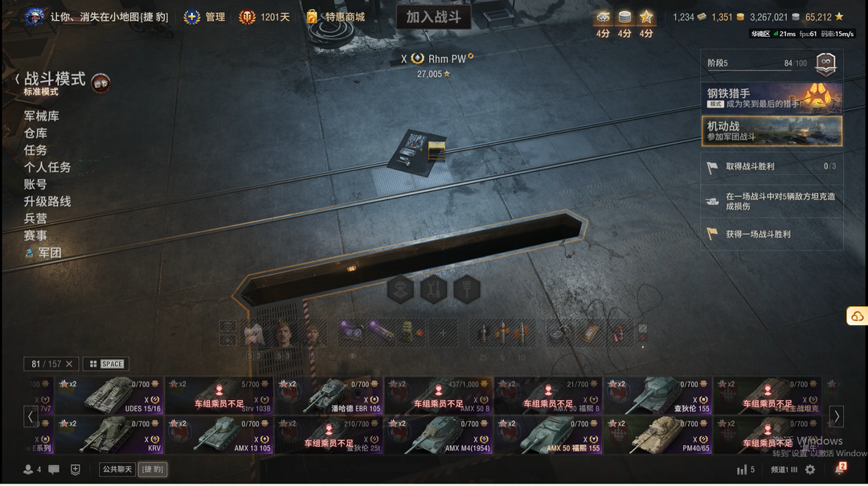The height and width of the screenshot is (486, 868).
Task: Show next tanks with carousel right arrow
Action: coord(837,416)
